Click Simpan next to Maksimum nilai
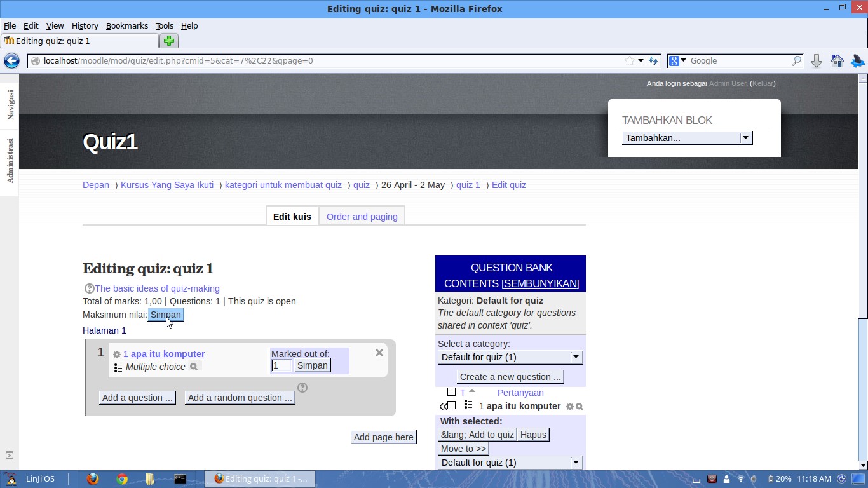Image resolution: width=868 pixels, height=488 pixels. click(x=166, y=315)
